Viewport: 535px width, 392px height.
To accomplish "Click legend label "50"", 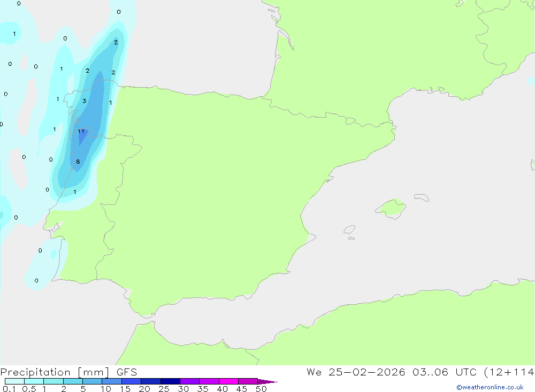I will coord(261,389).
